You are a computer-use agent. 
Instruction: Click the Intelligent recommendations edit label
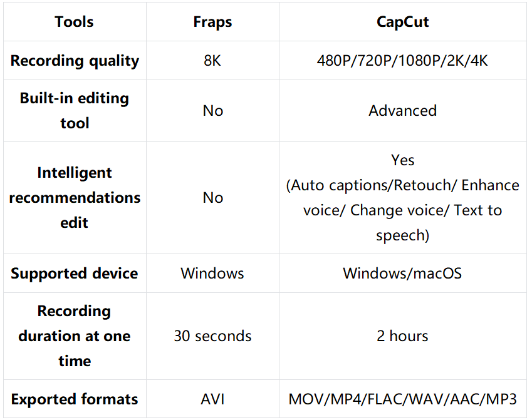[x=75, y=198]
